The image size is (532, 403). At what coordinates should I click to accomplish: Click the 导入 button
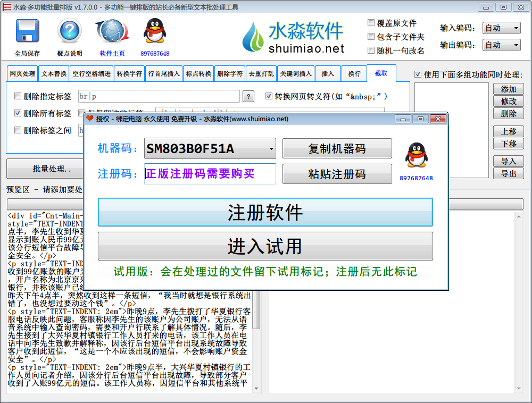tap(508, 161)
